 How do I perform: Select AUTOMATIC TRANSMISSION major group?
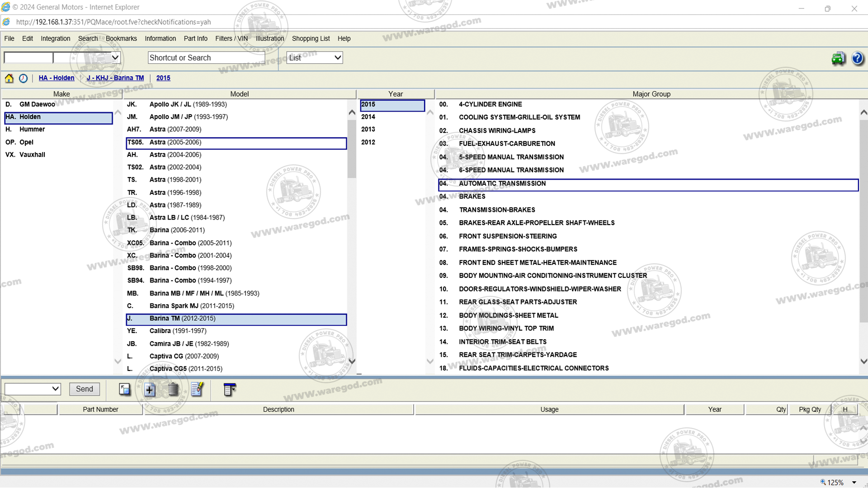[x=502, y=183]
